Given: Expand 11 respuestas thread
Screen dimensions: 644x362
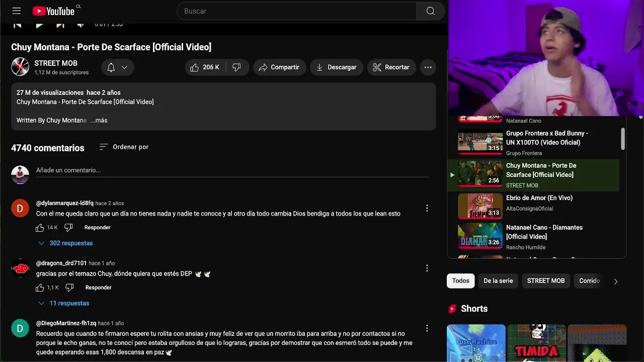Looking at the screenshot, I should click(x=64, y=303).
